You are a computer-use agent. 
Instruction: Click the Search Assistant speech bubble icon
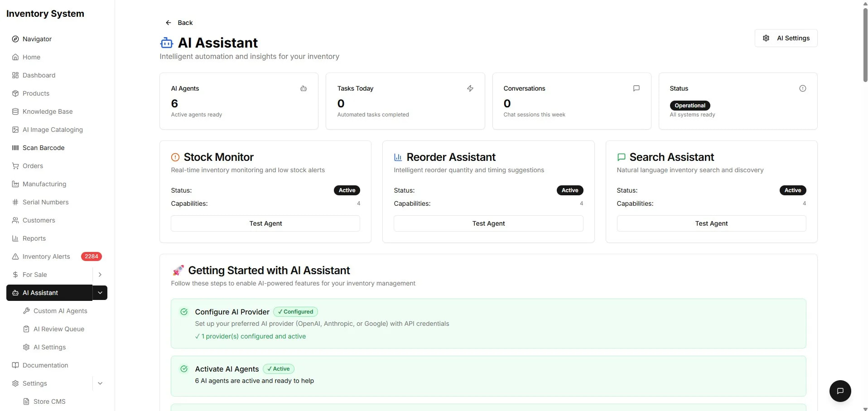click(622, 157)
